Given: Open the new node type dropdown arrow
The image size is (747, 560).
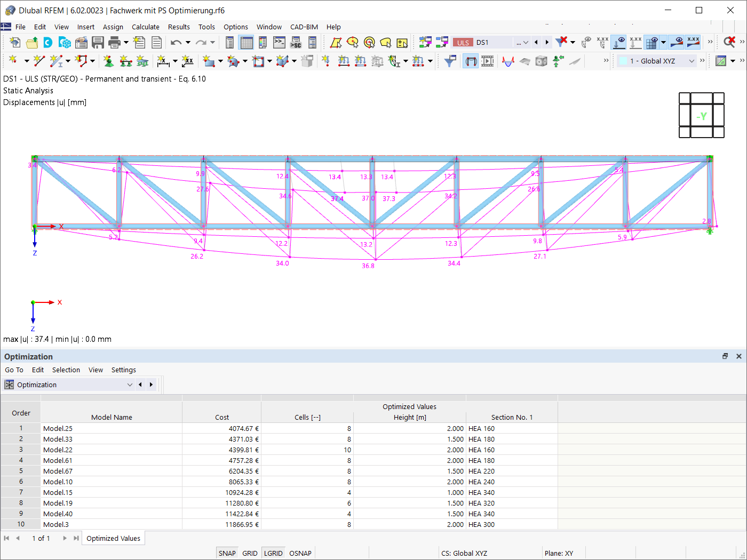Looking at the screenshot, I should point(26,61).
